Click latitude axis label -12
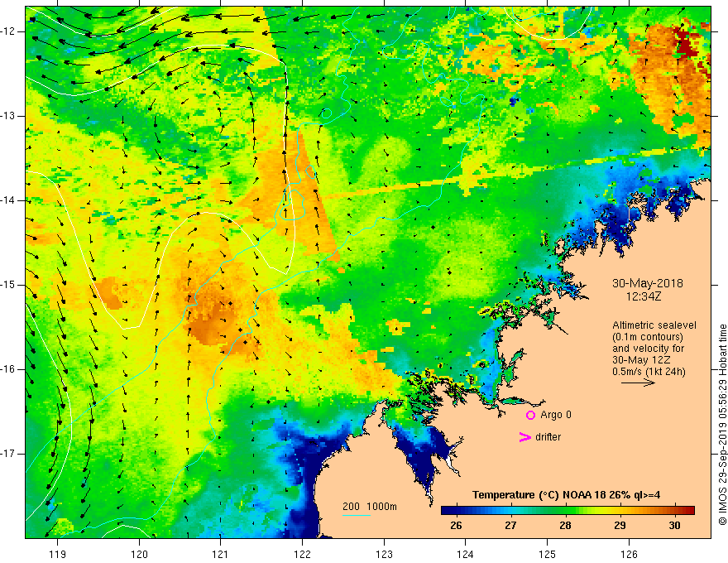Screen dimensions: 728x563 [8, 31]
